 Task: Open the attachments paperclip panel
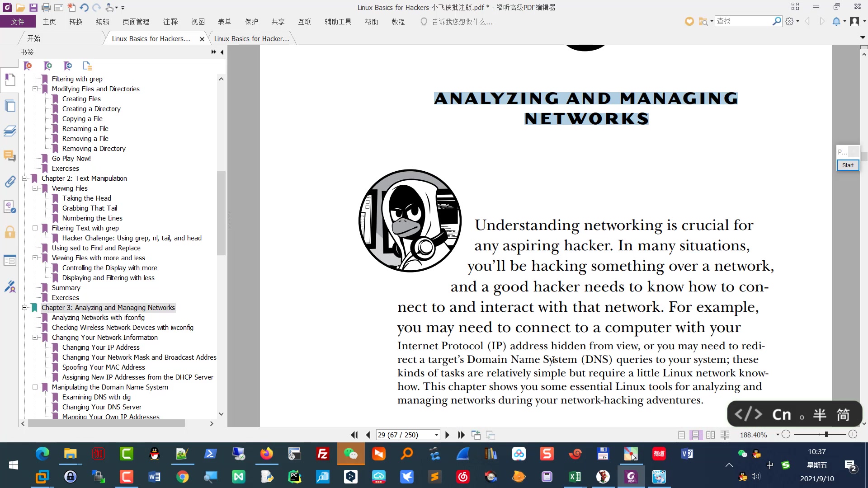[x=10, y=182]
